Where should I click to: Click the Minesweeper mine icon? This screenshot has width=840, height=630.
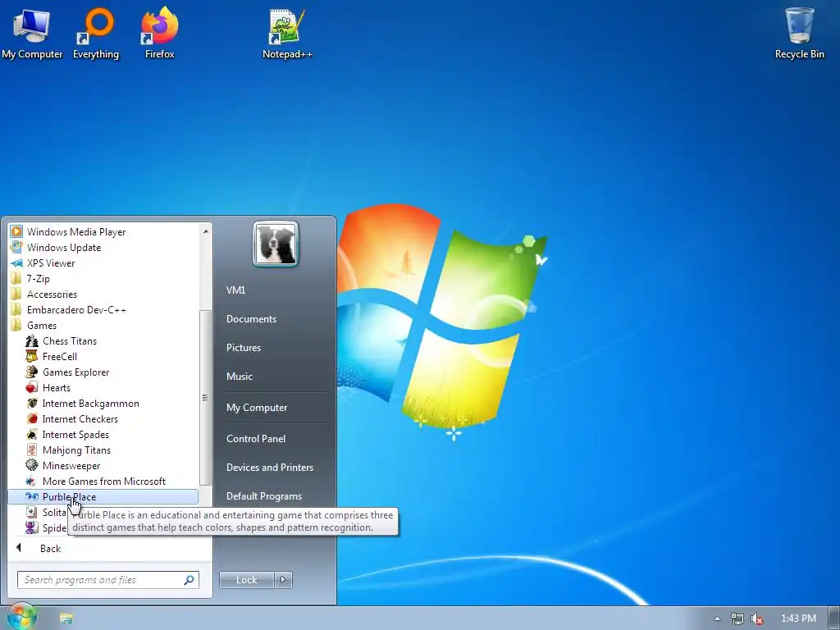click(x=32, y=465)
